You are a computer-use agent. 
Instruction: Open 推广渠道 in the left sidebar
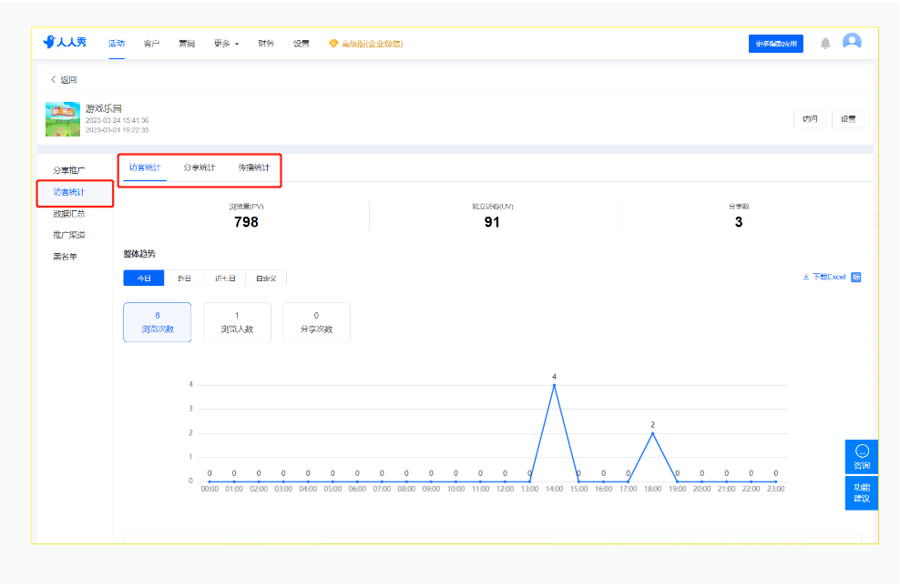click(69, 235)
